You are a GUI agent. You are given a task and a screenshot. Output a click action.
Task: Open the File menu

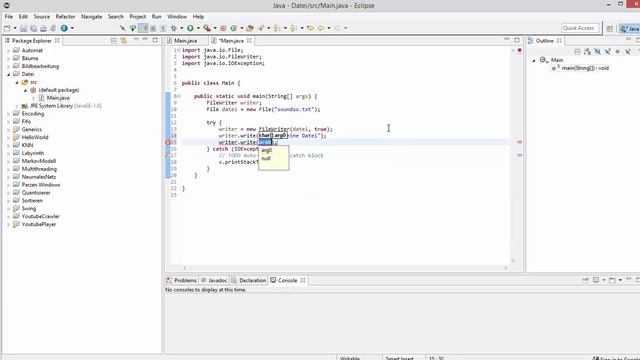(x=9, y=17)
